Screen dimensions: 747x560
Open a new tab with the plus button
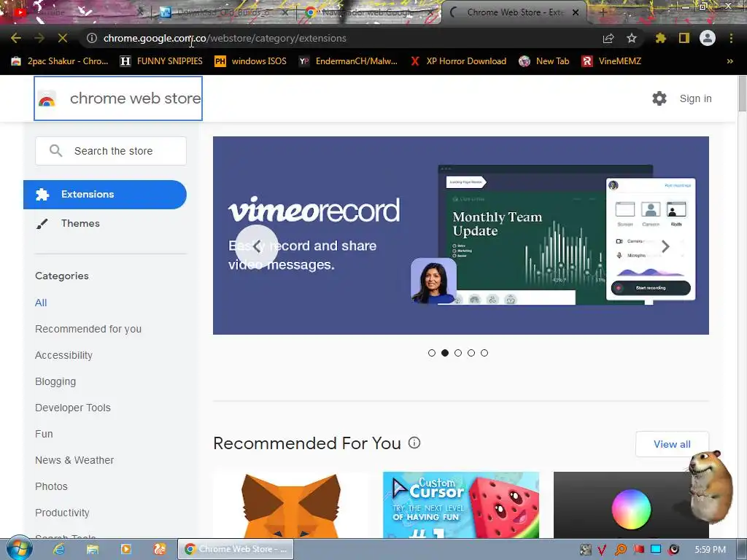click(602, 12)
